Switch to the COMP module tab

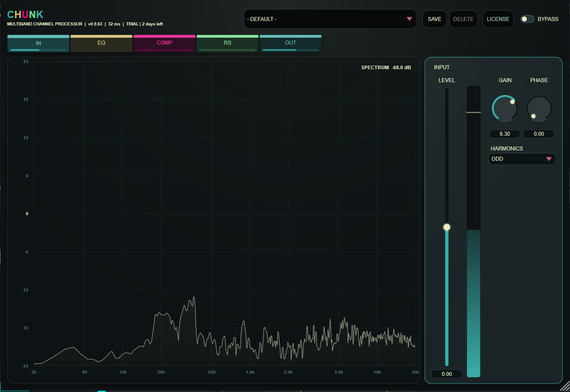coord(164,44)
